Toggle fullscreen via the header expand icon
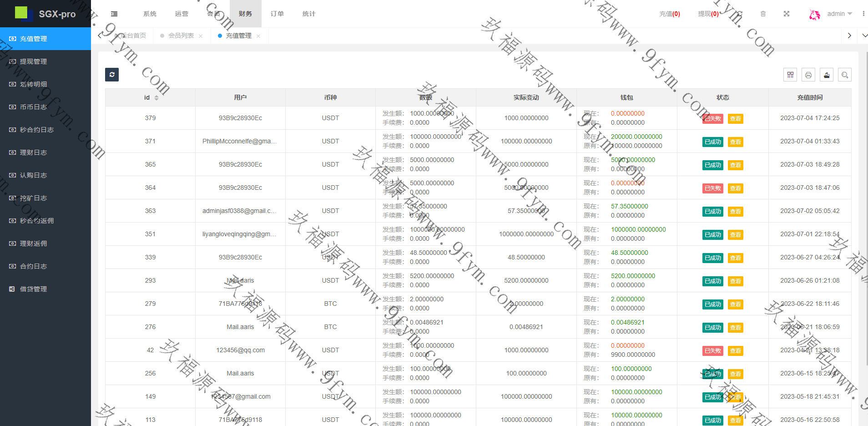The height and width of the screenshot is (426, 868). 787,14
